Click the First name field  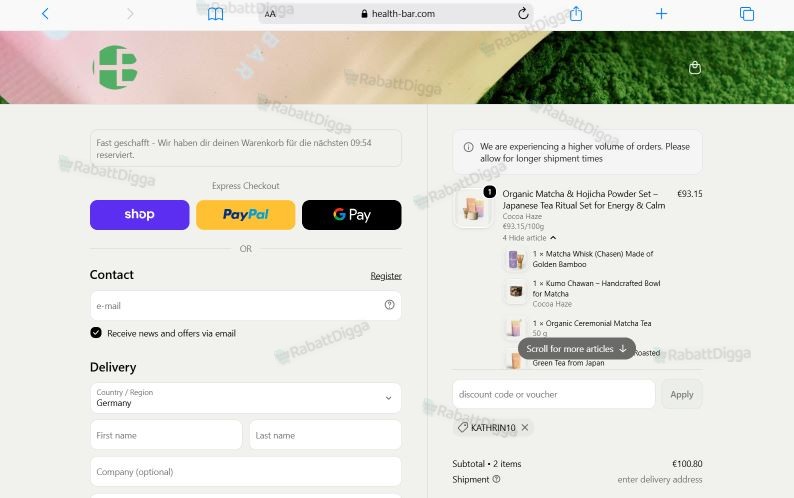[166, 435]
